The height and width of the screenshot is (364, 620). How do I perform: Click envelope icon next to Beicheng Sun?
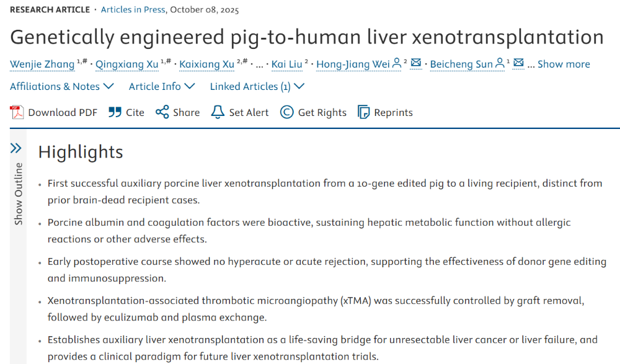click(x=519, y=64)
